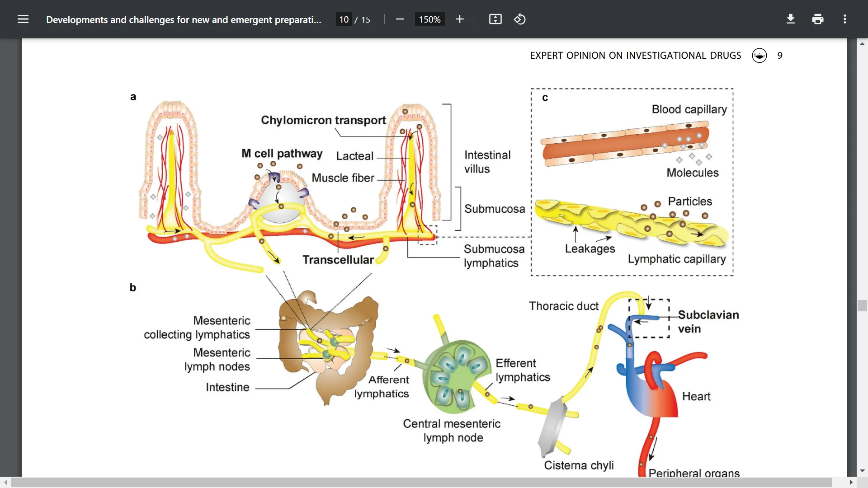Click the zoom in plus button
This screenshot has height=488, width=868.
click(460, 19)
